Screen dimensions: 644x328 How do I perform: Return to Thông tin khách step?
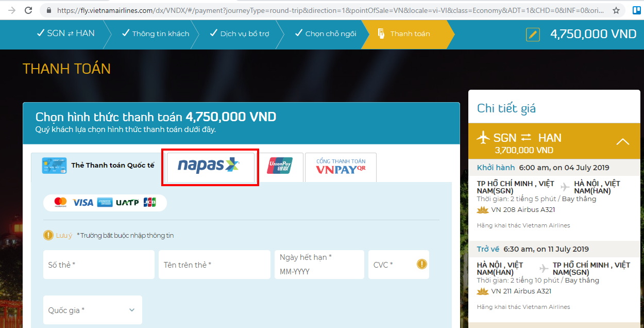point(155,34)
